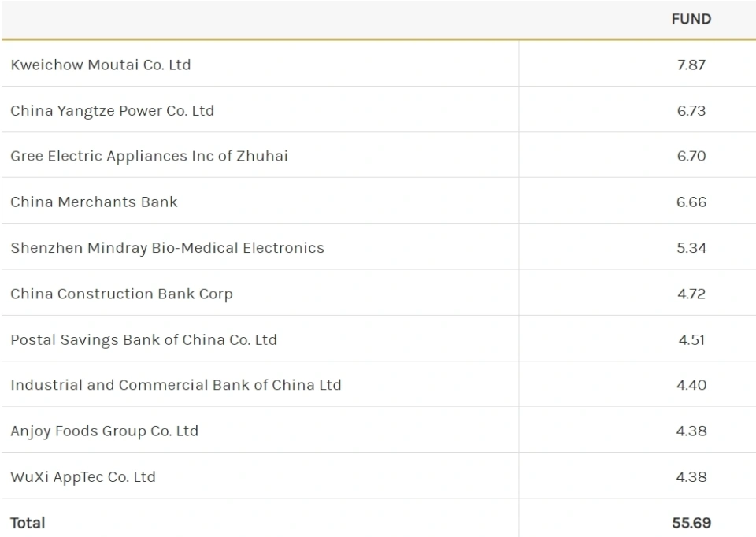Select Kweichow Moutai Co. Ltd holding

pyautogui.click(x=101, y=65)
